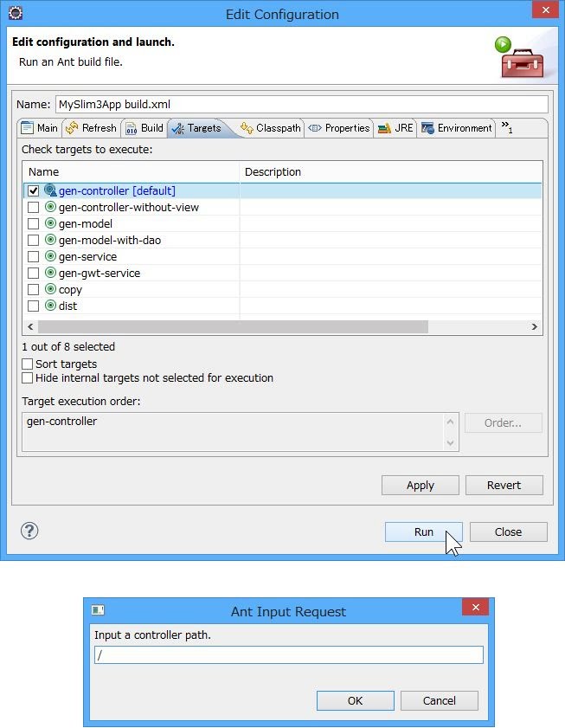Click the dist target icon
Screen dimensions: 565x728
coord(50,306)
